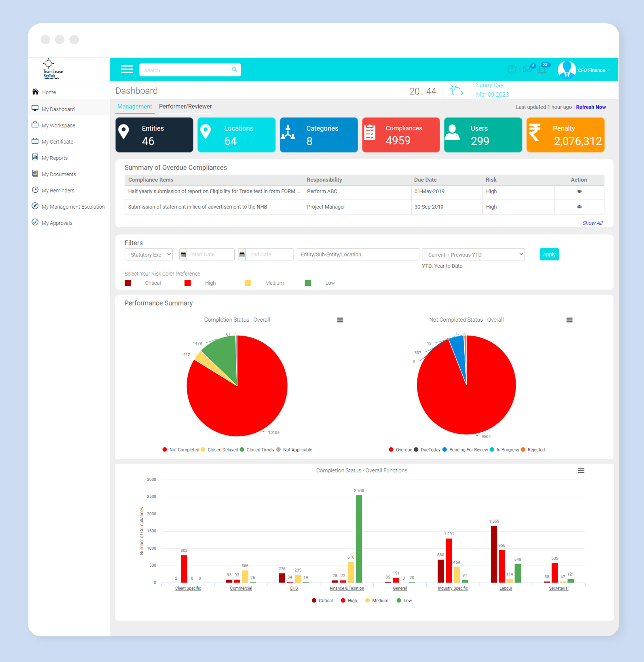Open the Not Completed Status chart menu

(569, 320)
